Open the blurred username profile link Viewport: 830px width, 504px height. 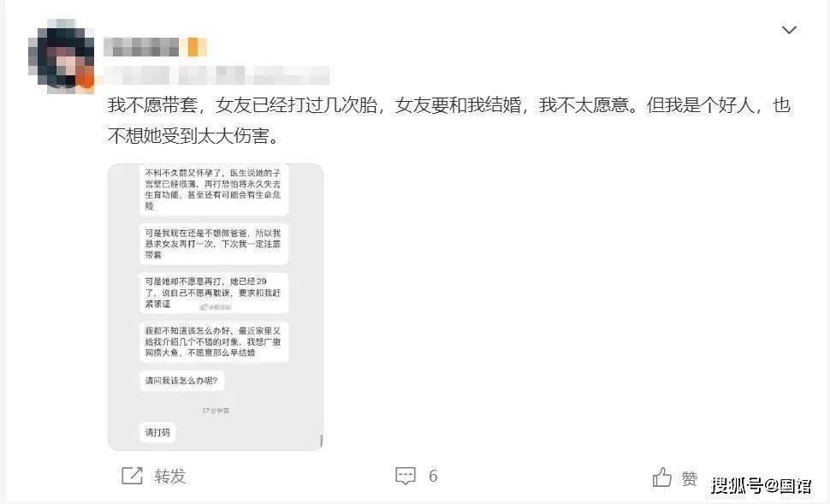click(141, 47)
